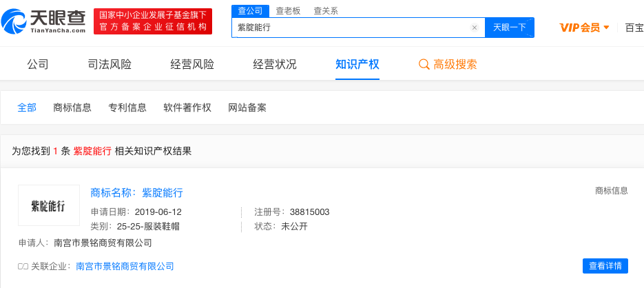The height and width of the screenshot is (288, 644).
Task: Open the red 国家中小企业发展子基金旗下 banner
Action: [153, 21]
